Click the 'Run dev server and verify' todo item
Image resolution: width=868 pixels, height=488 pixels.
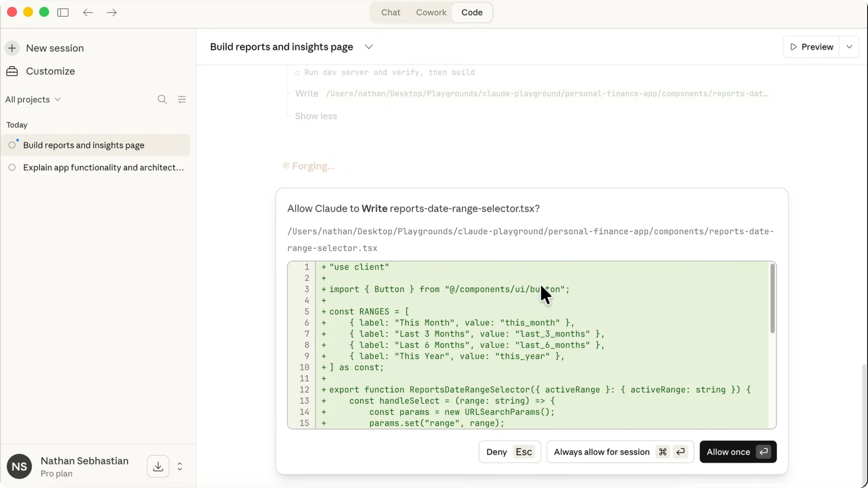tap(389, 72)
